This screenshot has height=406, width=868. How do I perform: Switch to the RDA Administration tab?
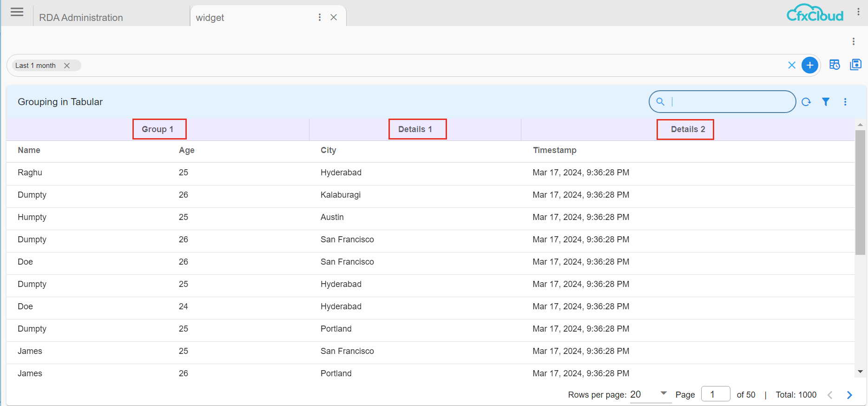81,18
